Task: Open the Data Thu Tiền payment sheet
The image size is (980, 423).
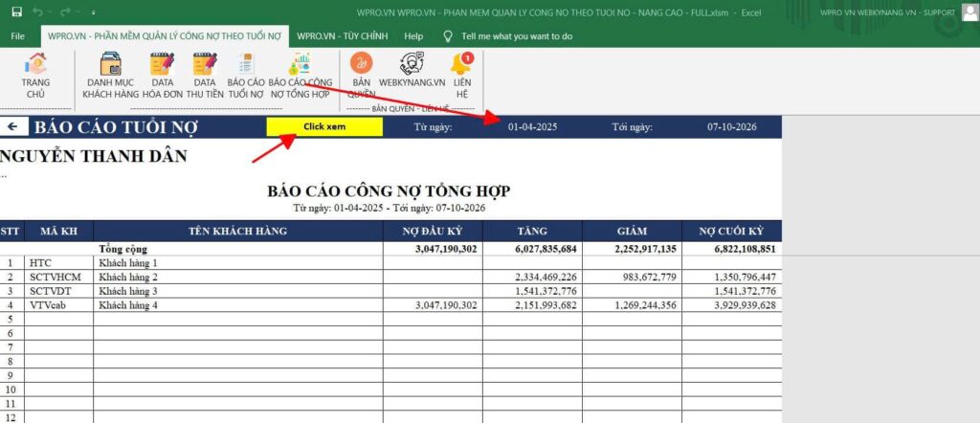Action: coord(204,75)
